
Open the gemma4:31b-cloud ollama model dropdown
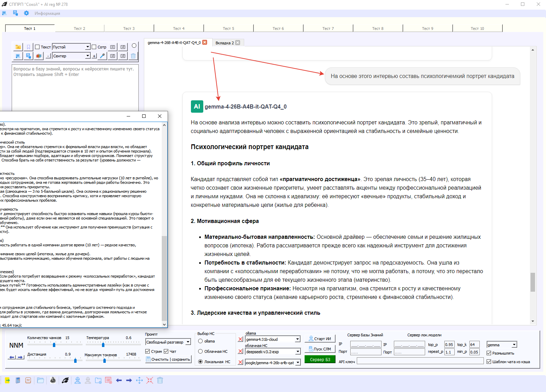click(298, 339)
